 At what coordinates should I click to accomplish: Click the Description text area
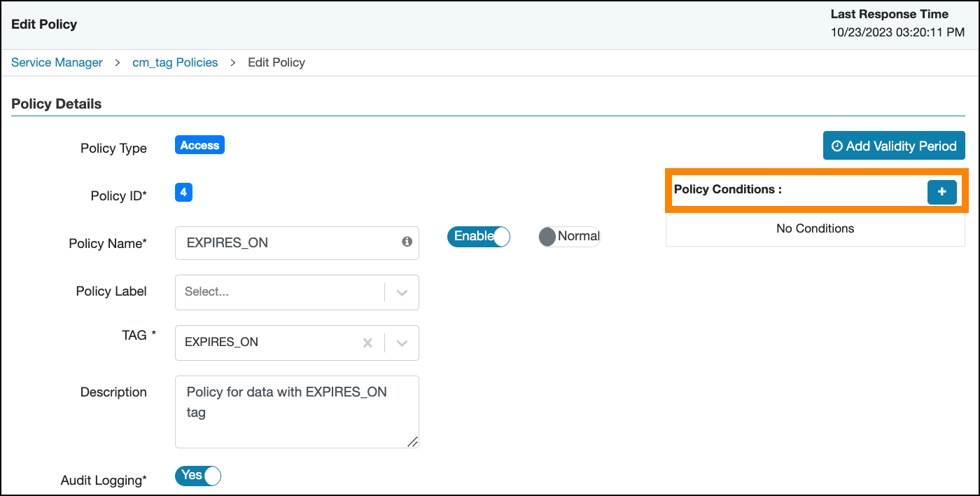point(294,410)
